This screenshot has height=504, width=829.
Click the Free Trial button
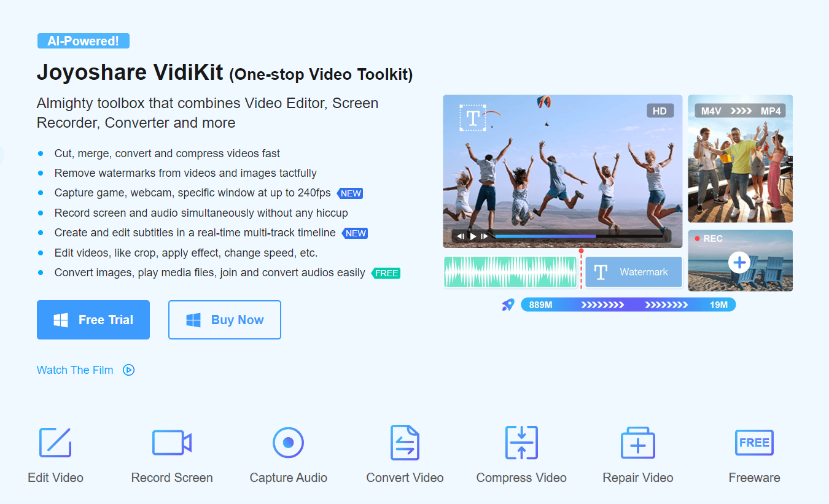click(93, 320)
